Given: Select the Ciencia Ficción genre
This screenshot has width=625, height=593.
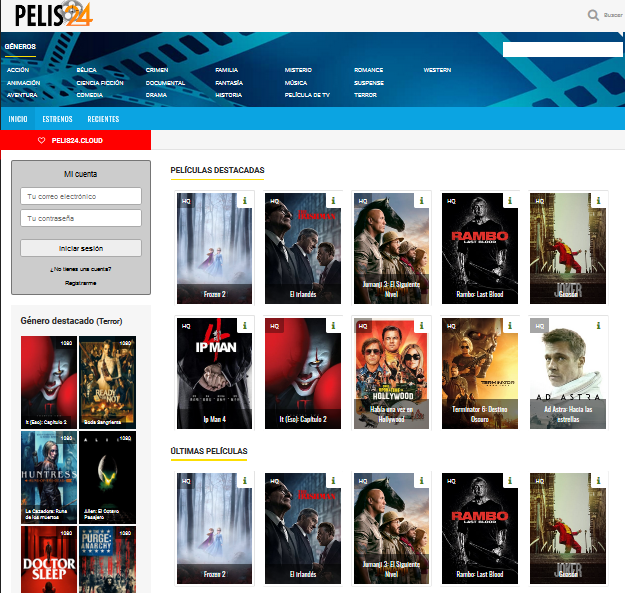Looking at the screenshot, I should [x=100, y=83].
